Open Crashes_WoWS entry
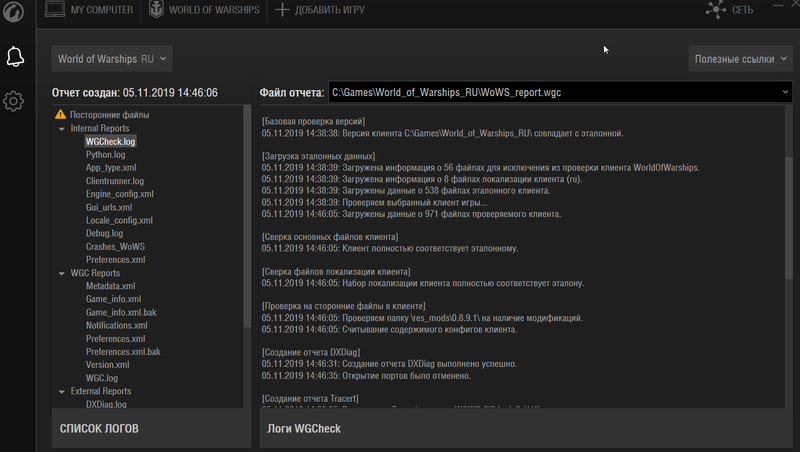 [115, 246]
